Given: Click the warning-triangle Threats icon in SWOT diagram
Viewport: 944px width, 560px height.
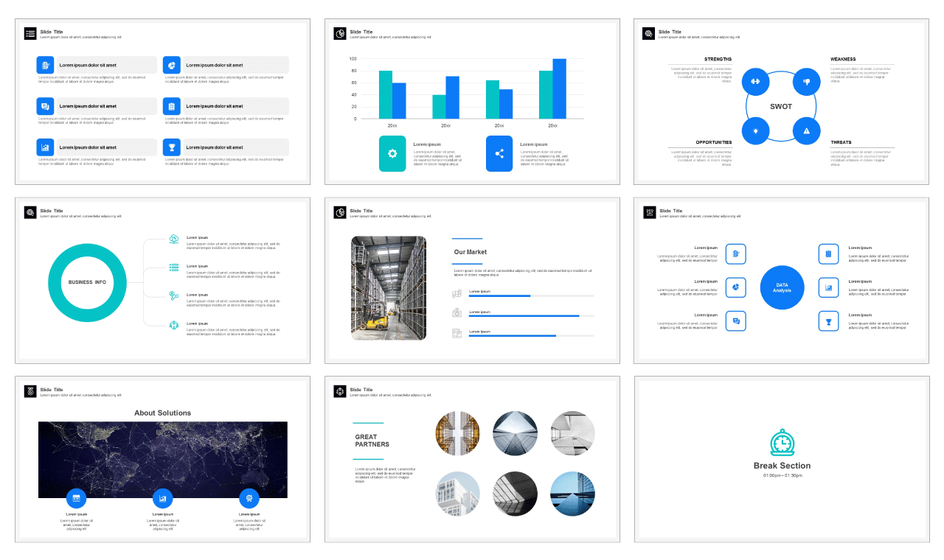Looking at the screenshot, I should click(x=807, y=130).
